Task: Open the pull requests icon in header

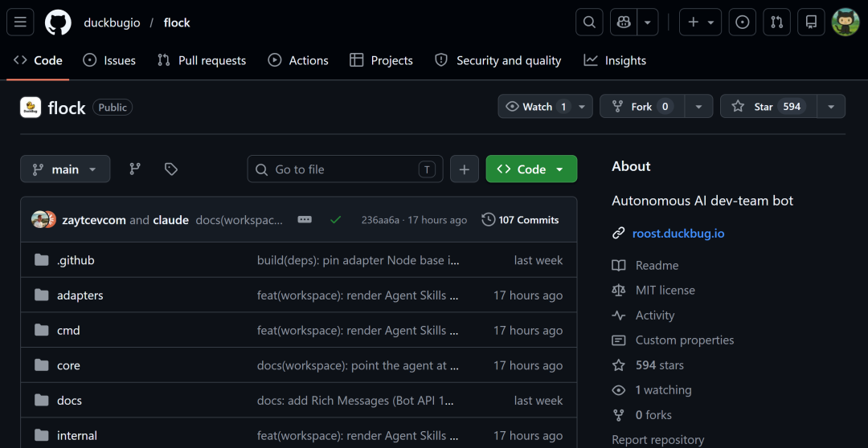Action: pos(776,22)
